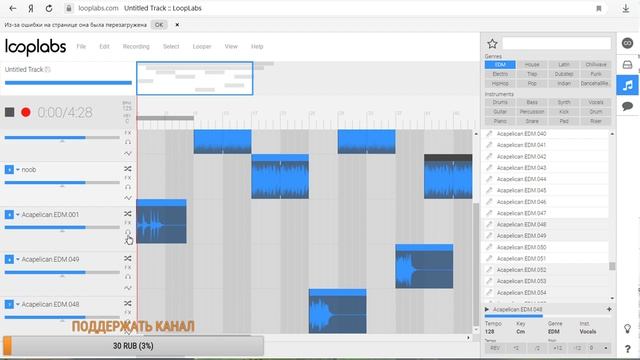
Task: Solo the Acapelican.EDM.049 track with headphones
Action: pos(128,277)
